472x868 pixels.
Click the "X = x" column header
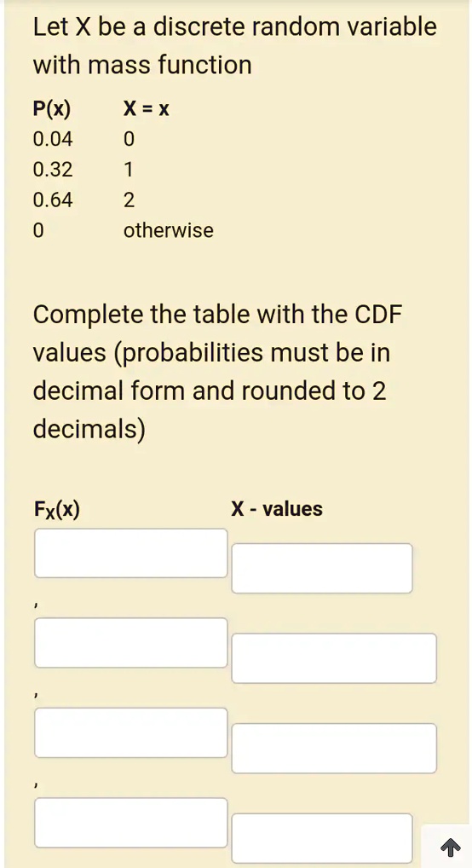[x=146, y=109]
